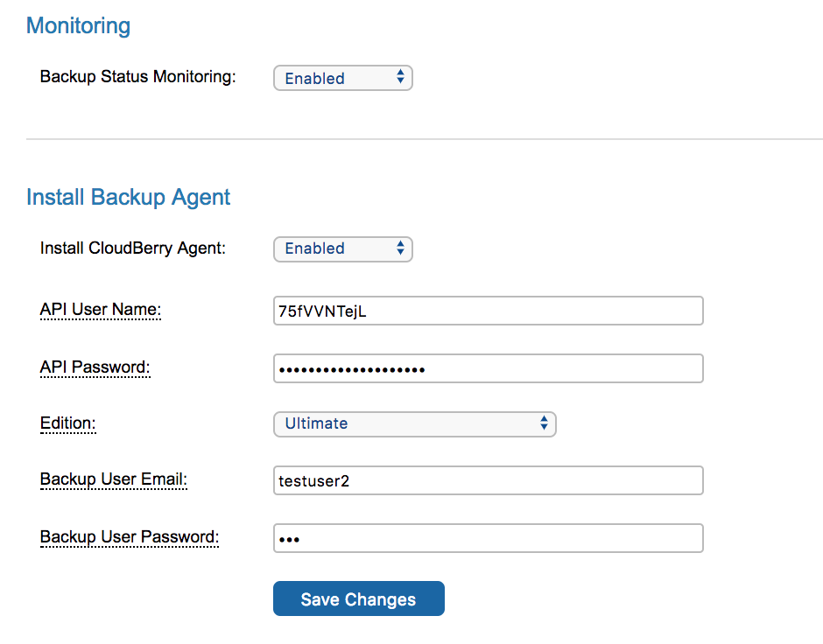The width and height of the screenshot is (823, 644).
Task: Open the Install CloudBerry Agent dropdown
Action: (342, 249)
